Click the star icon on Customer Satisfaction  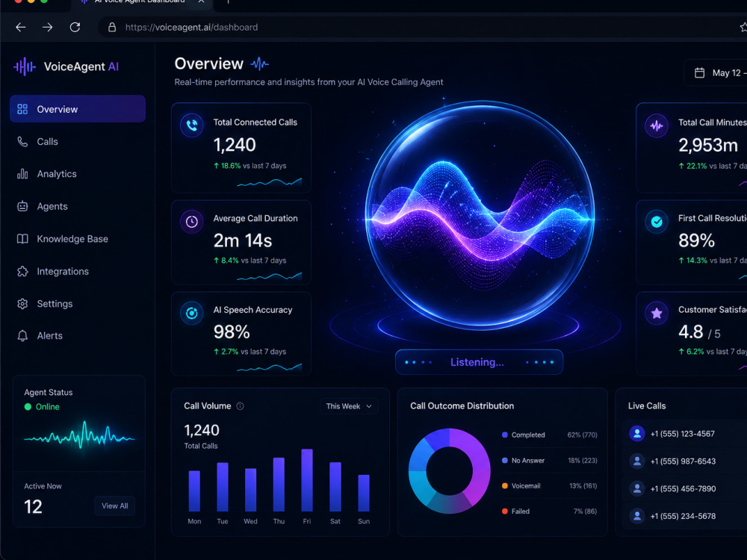[657, 313]
